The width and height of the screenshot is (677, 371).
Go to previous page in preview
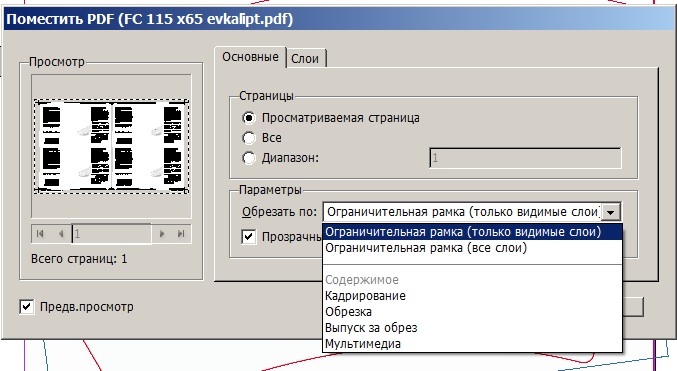61,234
